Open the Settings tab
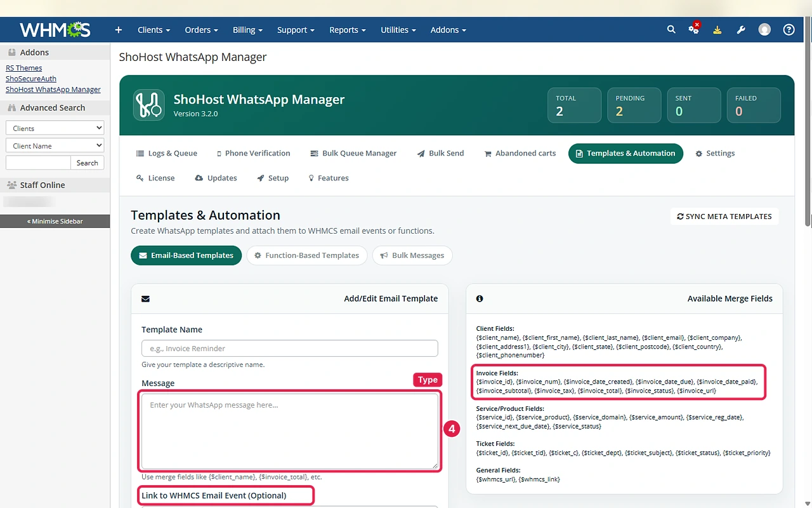The height and width of the screenshot is (508, 812). click(715, 154)
